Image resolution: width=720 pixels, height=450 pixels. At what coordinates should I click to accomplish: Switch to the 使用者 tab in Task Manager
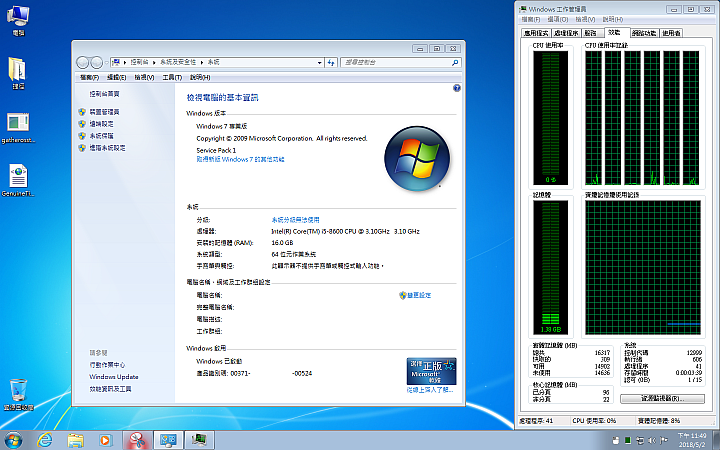[x=671, y=33]
